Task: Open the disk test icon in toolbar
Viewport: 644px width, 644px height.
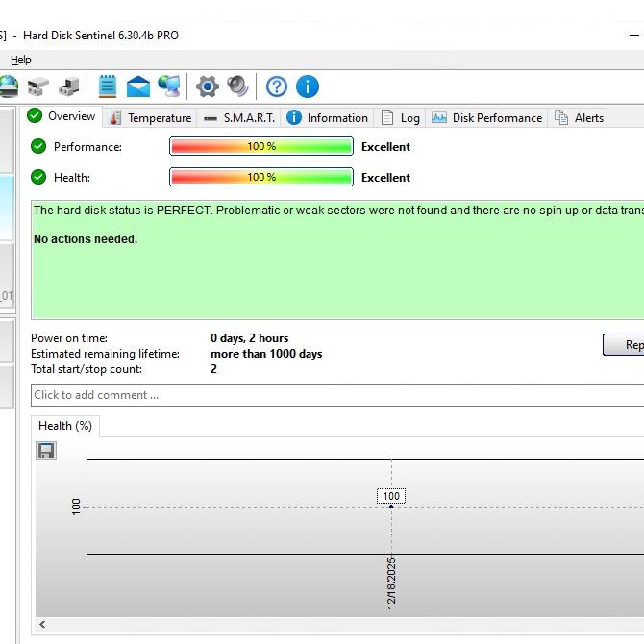Action: point(37,87)
